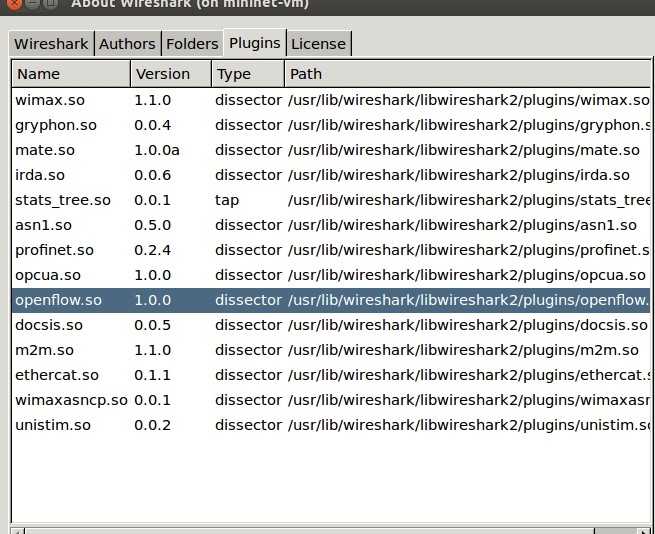The image size is (655, 534).
Task: Select the docsis.so plugin row
Action: [x=331, y=325]
